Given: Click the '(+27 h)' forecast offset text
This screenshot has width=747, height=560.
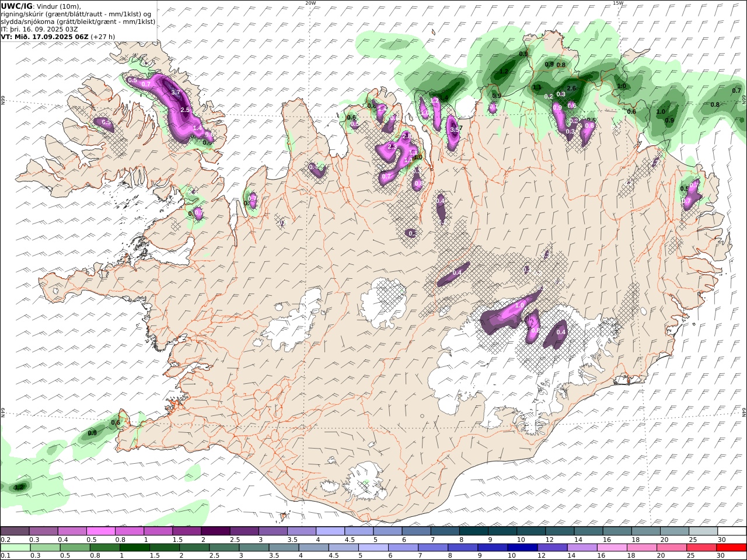Looking at the screenshot, I should point(103,37).
